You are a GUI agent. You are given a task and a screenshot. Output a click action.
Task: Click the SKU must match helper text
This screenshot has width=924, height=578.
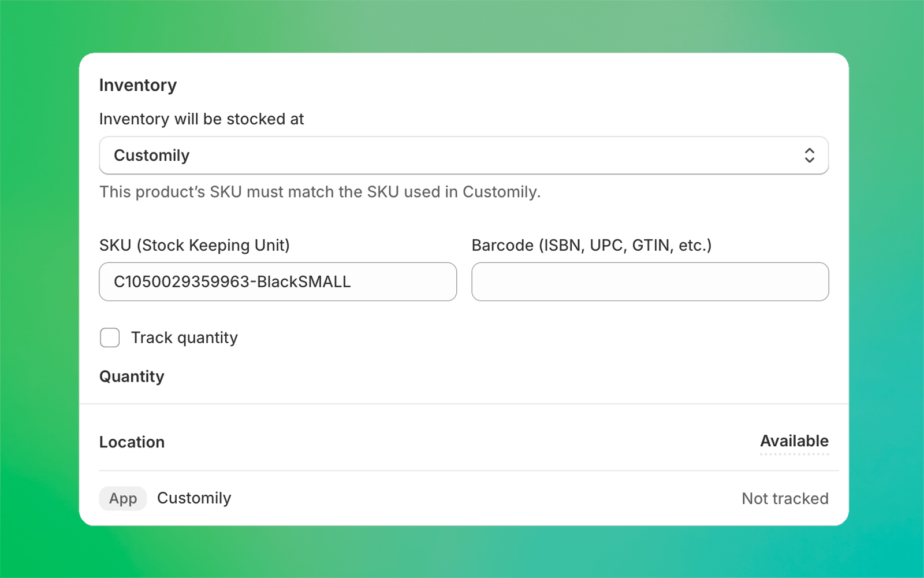tap(320, 192)
